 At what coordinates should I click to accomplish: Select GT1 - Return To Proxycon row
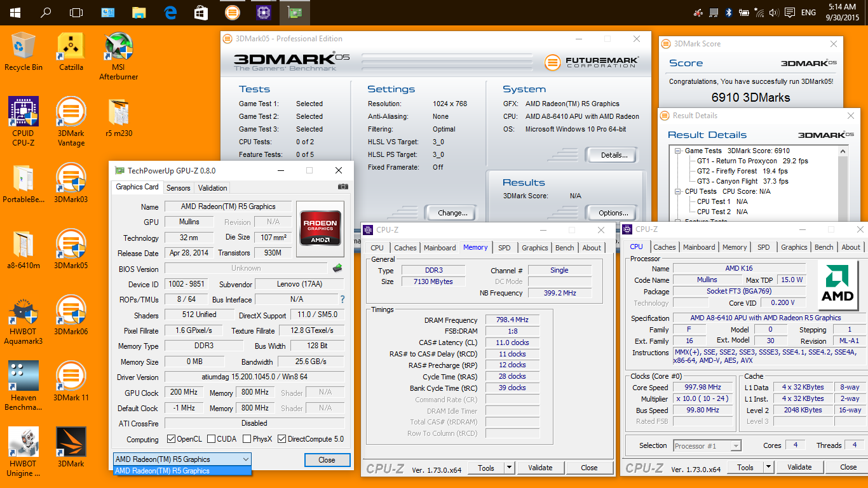tap(752, 161)
